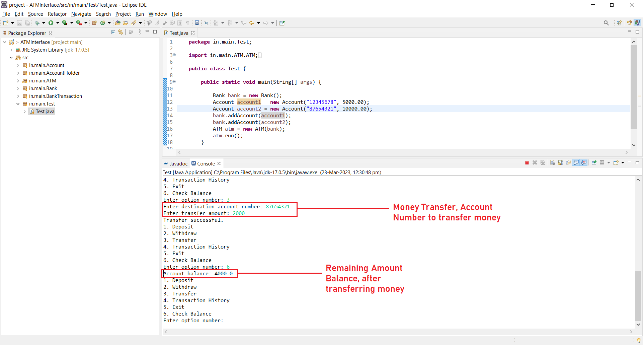Click the editor vertical scrollbar thumb
The width and height of the screenshot is (644, 345).
634,87
